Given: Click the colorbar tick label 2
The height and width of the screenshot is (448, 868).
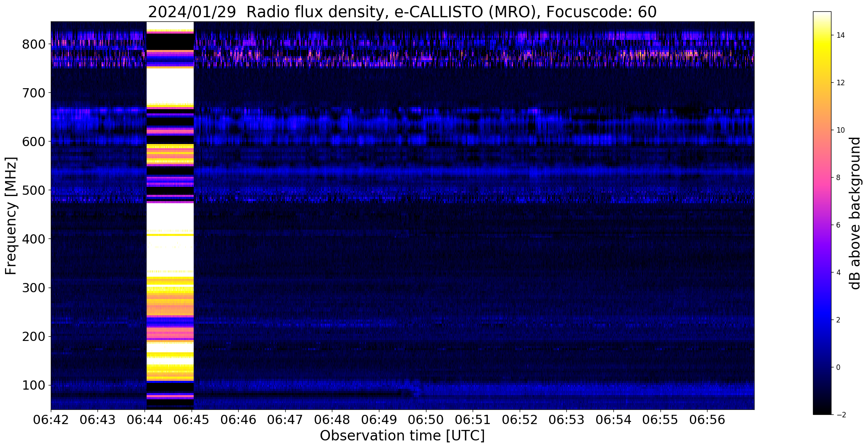Looking at the screenshot, I should (x=839, y=320).
